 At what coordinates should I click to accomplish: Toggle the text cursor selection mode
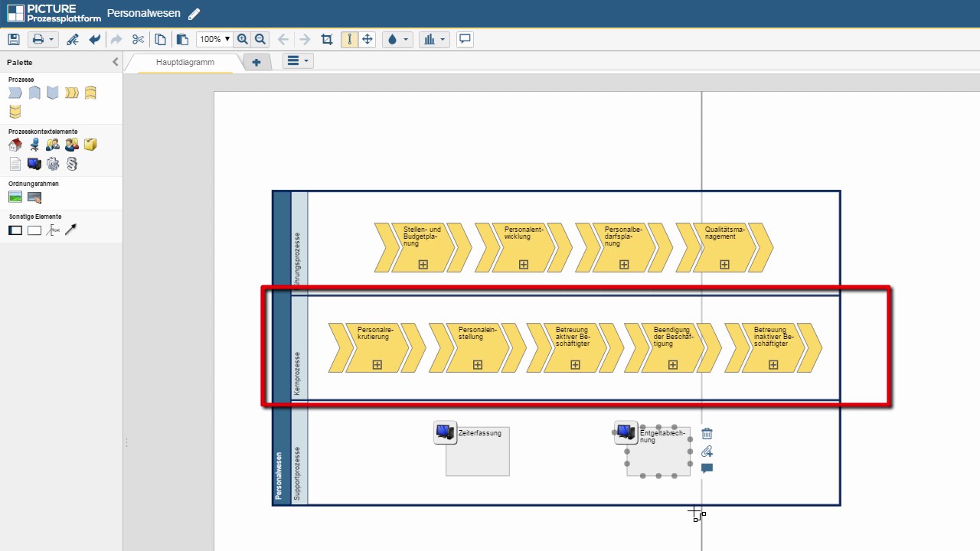(x=350, y=39)
